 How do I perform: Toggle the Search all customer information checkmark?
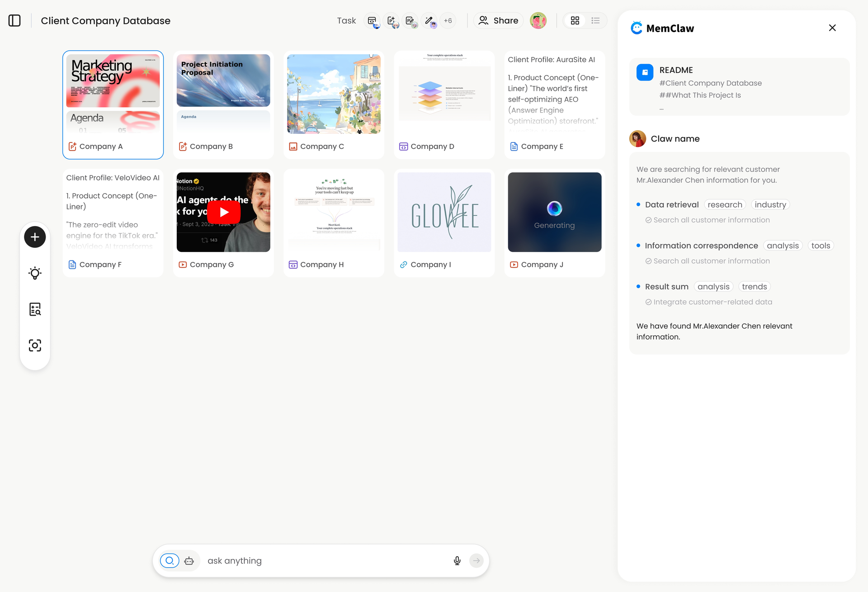648,220
